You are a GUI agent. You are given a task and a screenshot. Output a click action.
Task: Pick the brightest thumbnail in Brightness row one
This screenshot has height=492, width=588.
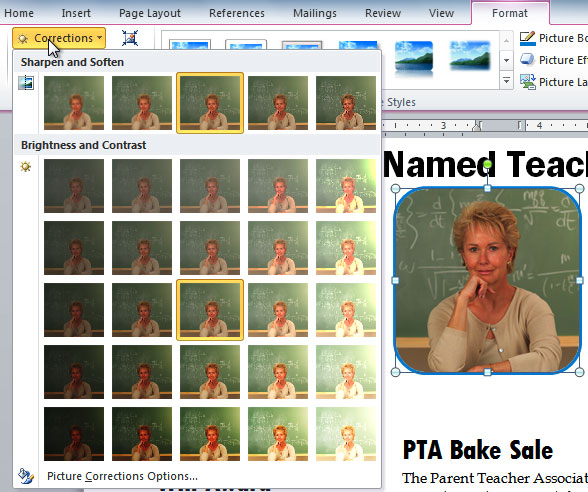click(x=346, y=186)
